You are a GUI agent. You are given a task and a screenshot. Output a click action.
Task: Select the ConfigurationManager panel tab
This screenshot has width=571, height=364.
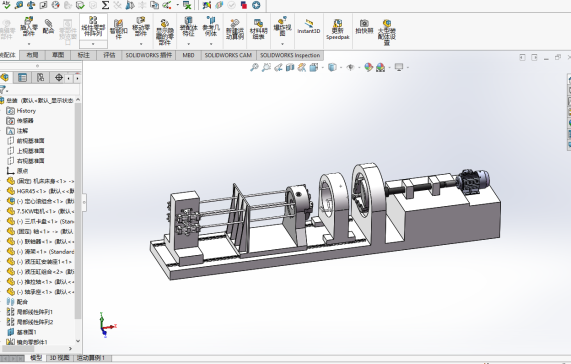40,78
